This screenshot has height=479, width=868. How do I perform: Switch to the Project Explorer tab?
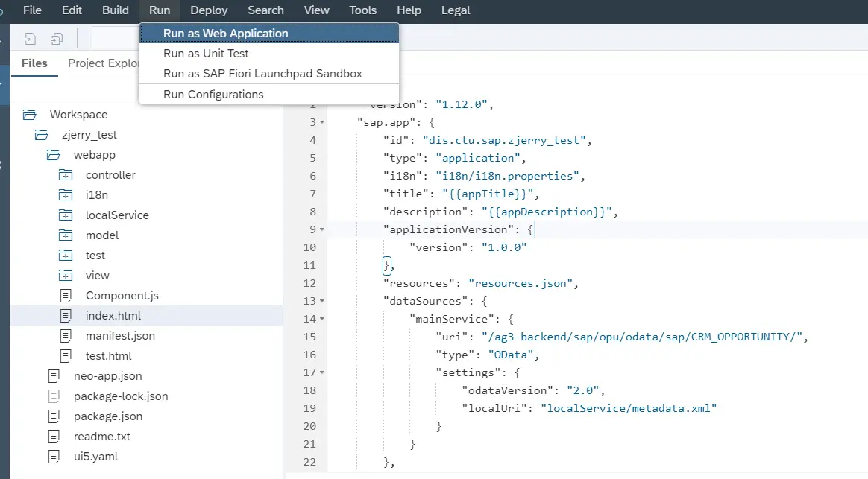pyautogui.click(x=103, y=63)
